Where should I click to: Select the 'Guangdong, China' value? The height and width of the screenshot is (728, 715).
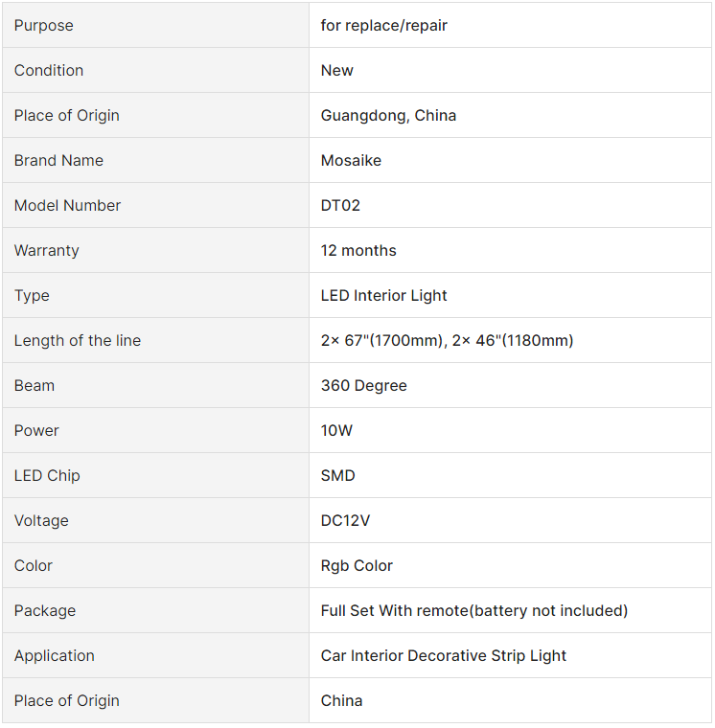(x=388, y=115)
